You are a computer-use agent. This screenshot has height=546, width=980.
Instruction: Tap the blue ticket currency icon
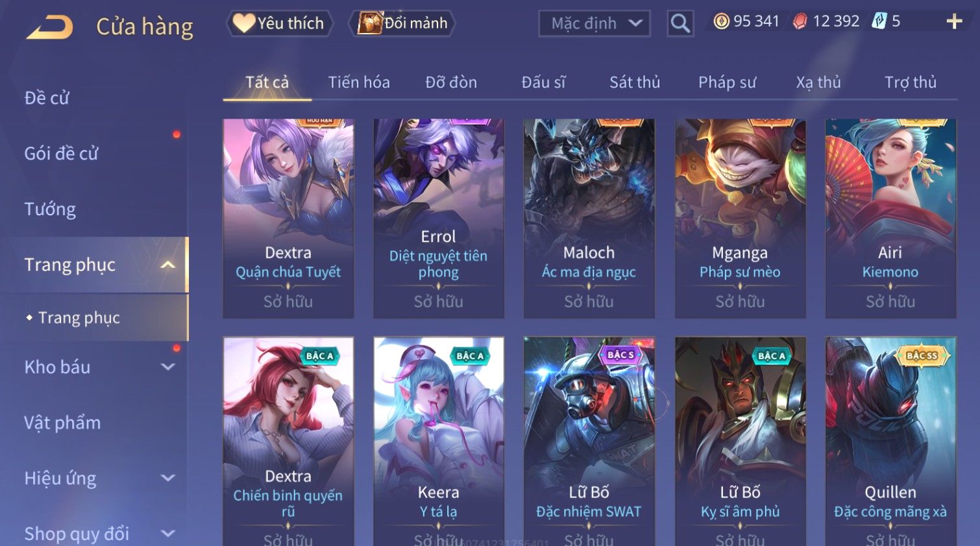point(879,21)
